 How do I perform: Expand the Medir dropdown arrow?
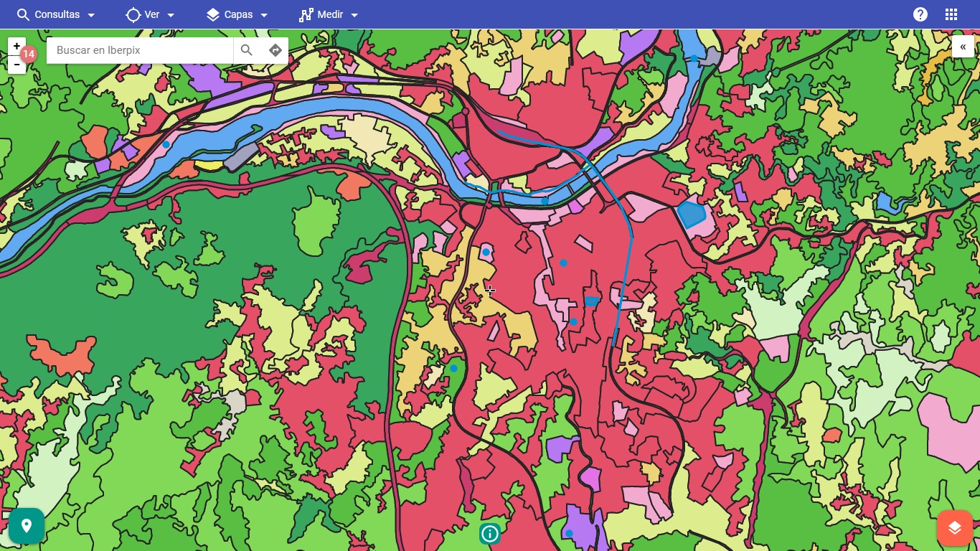354,15
